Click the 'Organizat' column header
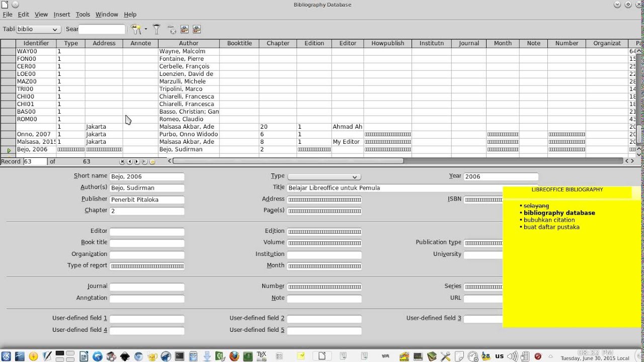644x362 pixels. pyautogui.click(x=607, y=43)
